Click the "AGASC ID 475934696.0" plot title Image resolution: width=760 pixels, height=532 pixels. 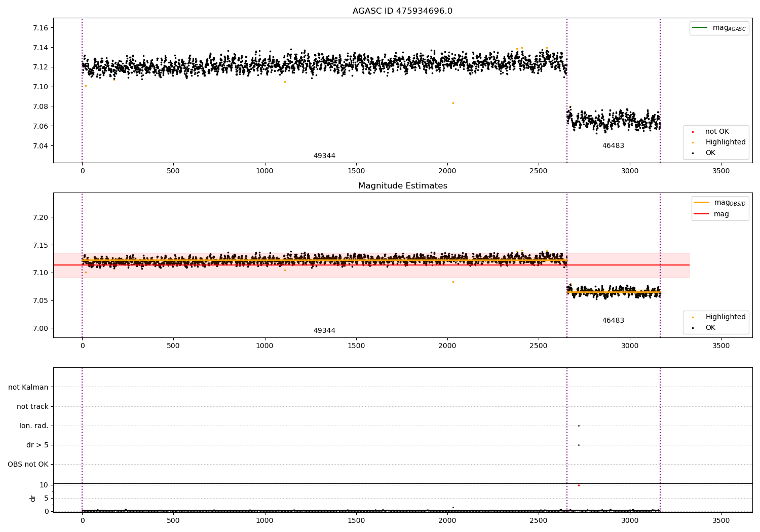pos(402,11)
